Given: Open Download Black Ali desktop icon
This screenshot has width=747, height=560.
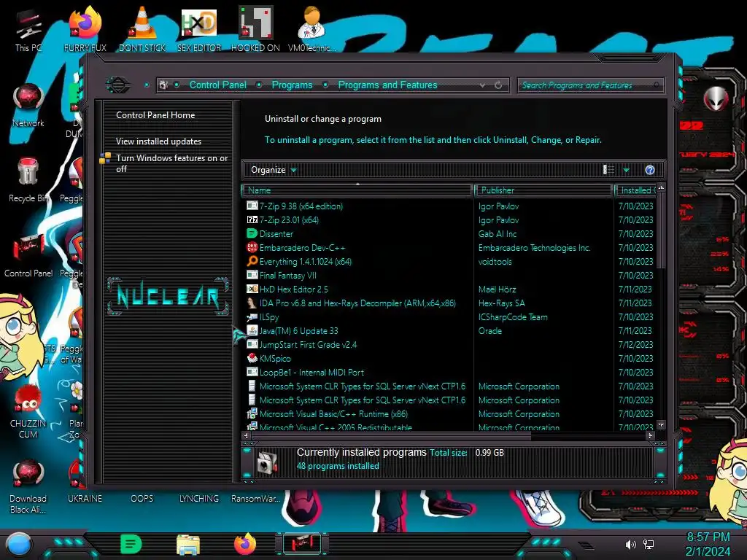Looking at the screenshot, I should pos(28,486).
